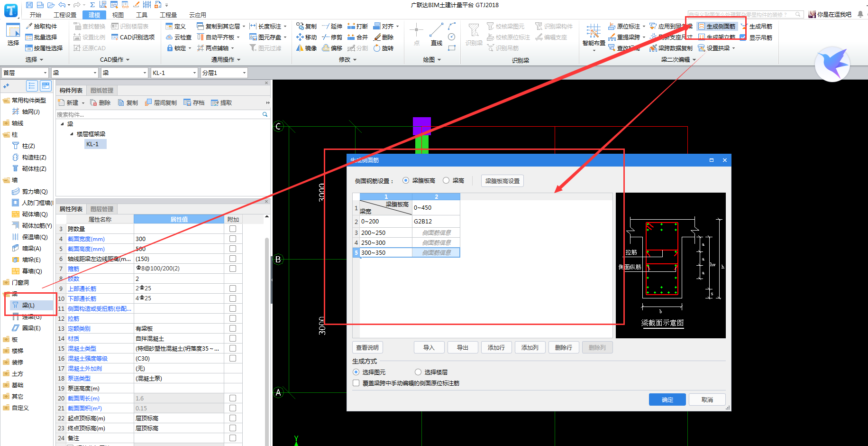Screen dimensions: 868x446
Task: Click the 查看说明 button
Action: point(367,347)
